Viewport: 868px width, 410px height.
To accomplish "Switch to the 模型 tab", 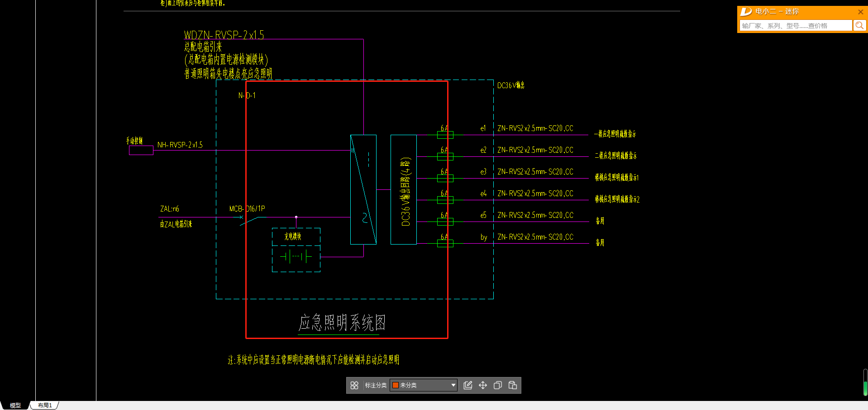I will pyautogui.click(x=15, y=405).
